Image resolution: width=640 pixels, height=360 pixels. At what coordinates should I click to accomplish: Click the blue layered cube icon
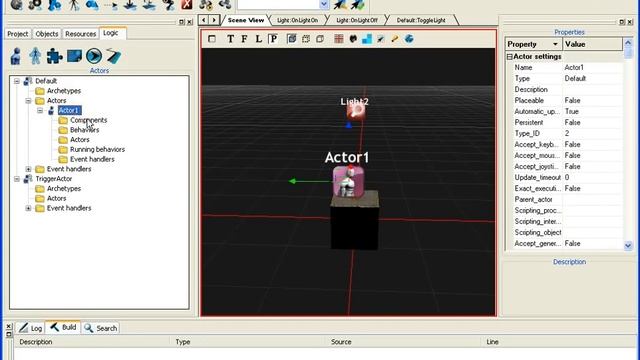point(409,39)
